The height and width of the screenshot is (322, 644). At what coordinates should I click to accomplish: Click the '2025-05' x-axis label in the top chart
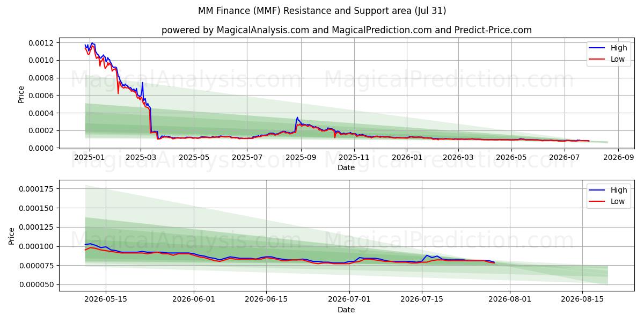coord(194,158)
